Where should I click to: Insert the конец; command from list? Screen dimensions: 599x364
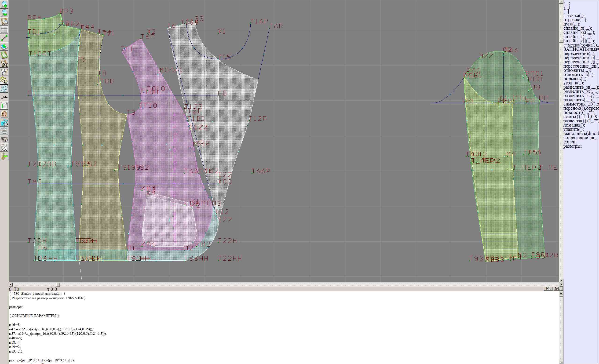(570, 142)
